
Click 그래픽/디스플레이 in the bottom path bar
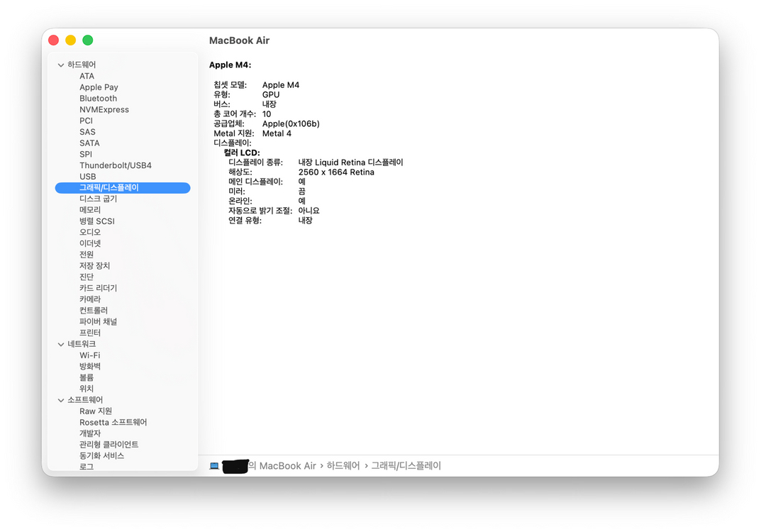pyautogui.click(x=406, y=466)
